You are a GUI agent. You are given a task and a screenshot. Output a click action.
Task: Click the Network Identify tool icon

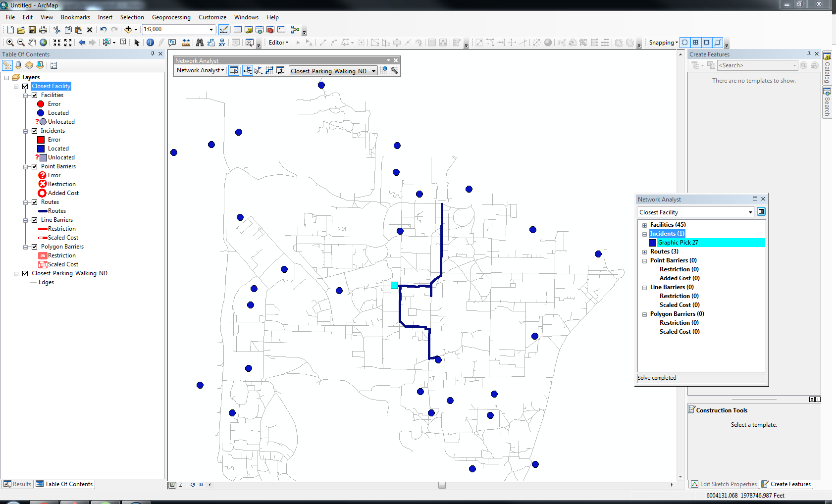(x=383, y=70)
